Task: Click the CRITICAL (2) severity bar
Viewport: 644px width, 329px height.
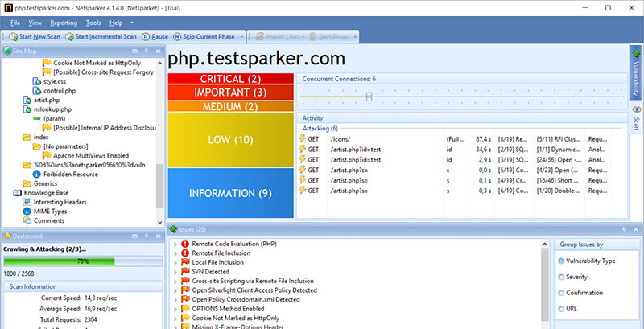Action: 230,79
